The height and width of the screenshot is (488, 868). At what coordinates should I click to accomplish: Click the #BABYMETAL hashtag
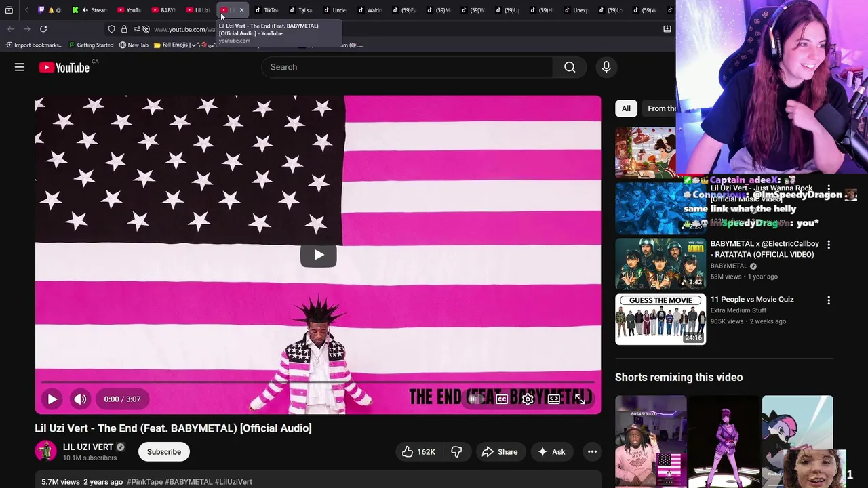pos(189,482)
